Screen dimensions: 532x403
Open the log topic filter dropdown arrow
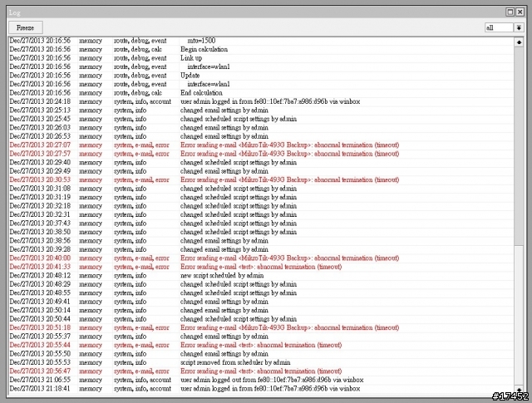click(x=519, y=27)
